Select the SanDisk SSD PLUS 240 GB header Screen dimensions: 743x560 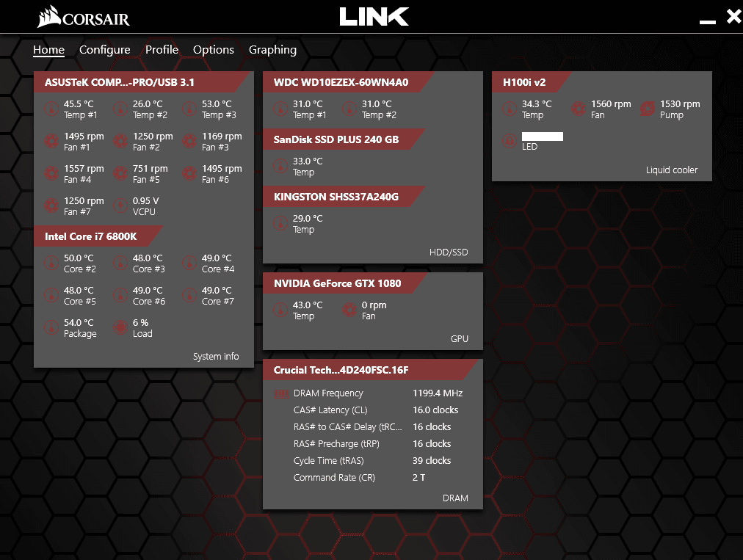pos(343,139)
